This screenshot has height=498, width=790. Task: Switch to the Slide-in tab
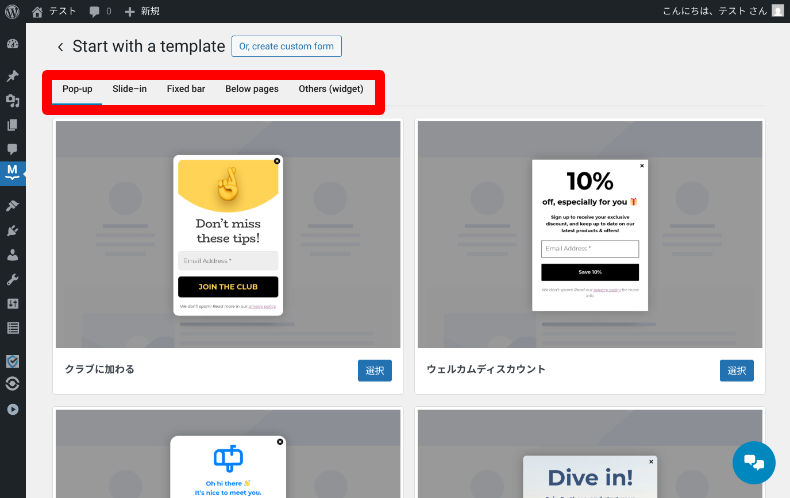coord(129,89)
